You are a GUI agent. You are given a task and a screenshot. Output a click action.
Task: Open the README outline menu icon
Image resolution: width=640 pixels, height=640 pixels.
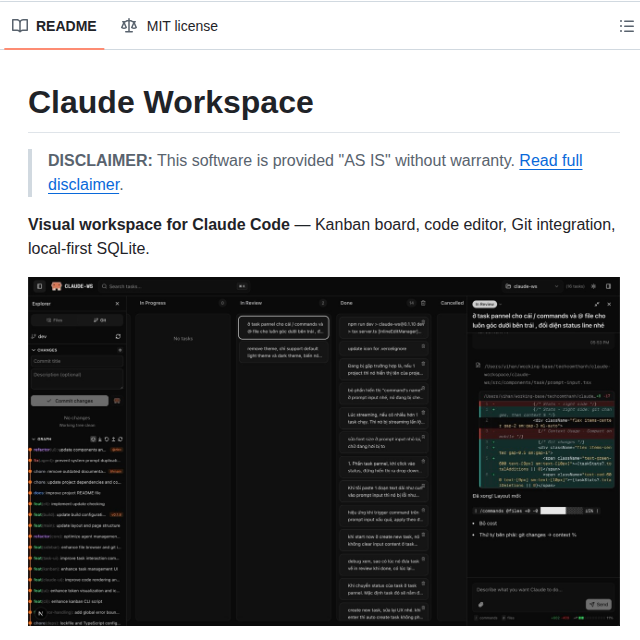point(627,26)
